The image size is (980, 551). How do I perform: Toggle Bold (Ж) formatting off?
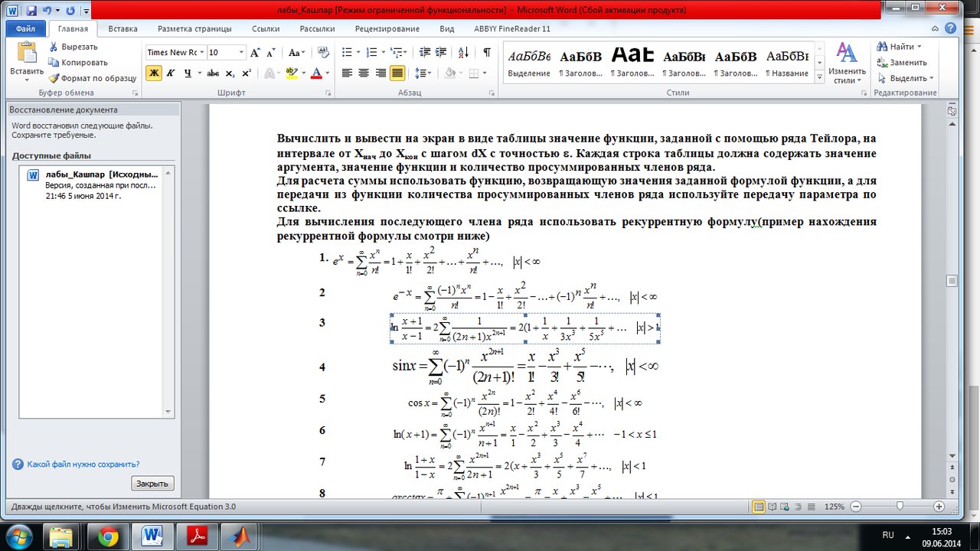(154, 73)
